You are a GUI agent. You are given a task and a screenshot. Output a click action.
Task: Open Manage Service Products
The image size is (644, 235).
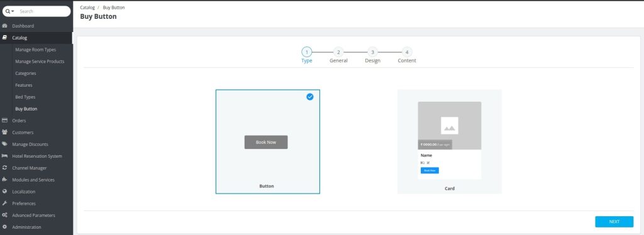[x=40, y=62]
